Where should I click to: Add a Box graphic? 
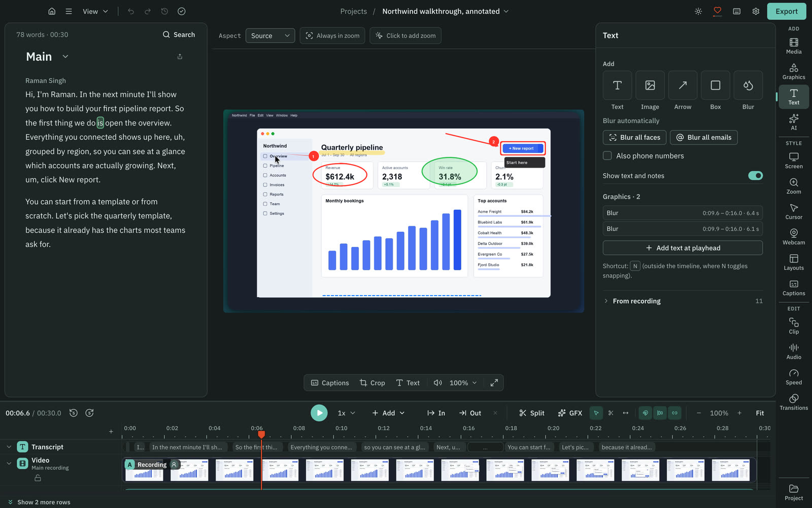716,85
